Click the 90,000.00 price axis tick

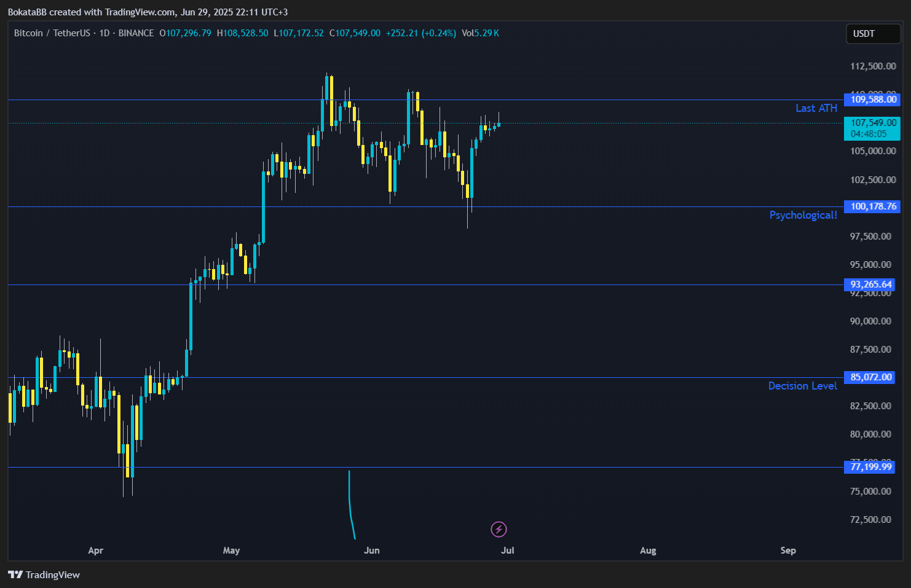(x=870, y=321)
